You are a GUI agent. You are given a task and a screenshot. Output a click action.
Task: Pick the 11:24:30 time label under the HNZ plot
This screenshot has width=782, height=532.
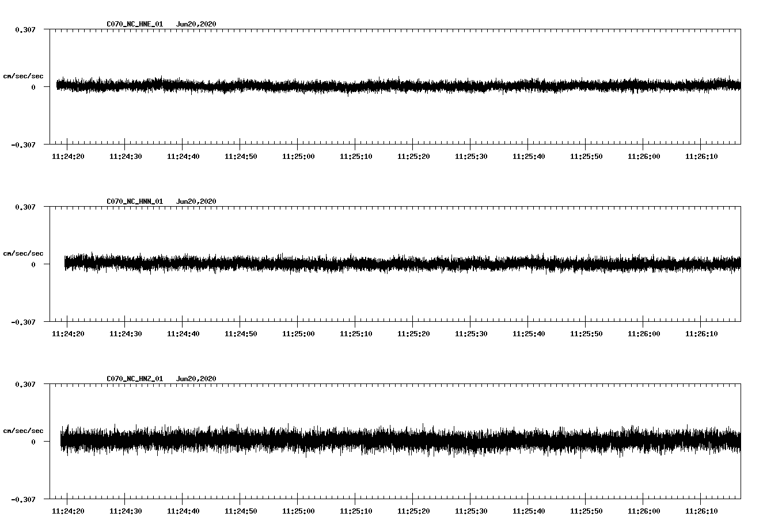coord(126,511)
